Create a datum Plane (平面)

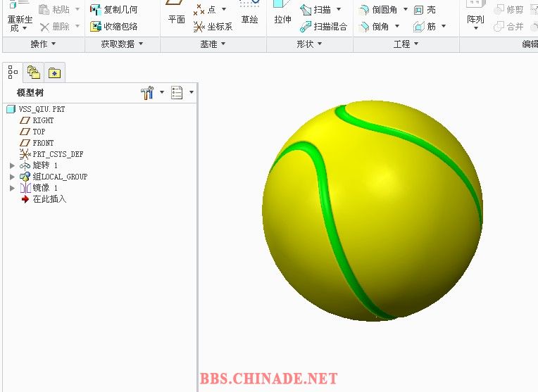pos(176,13)
